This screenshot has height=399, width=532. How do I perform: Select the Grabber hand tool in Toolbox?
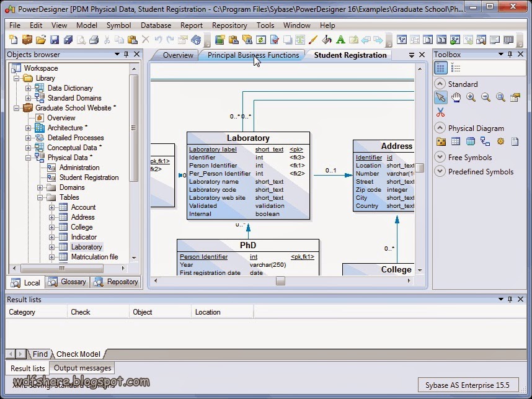[x=456, y=97]
